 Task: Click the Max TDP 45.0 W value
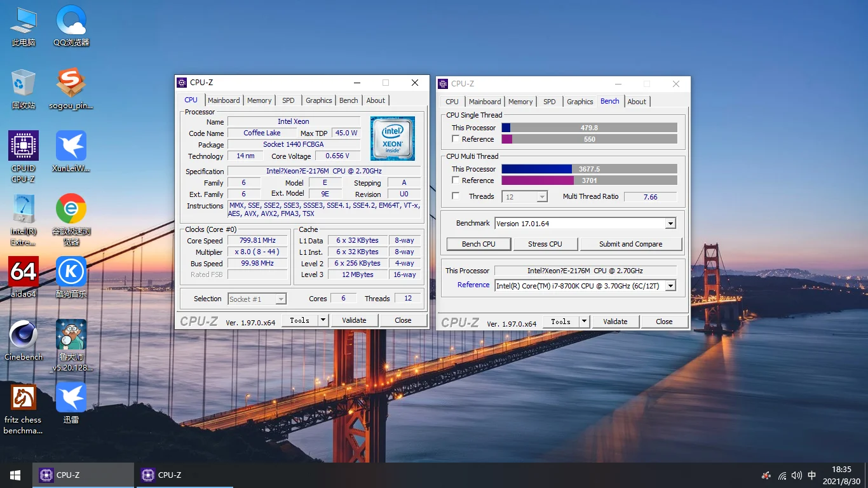[x=346, y=133]
